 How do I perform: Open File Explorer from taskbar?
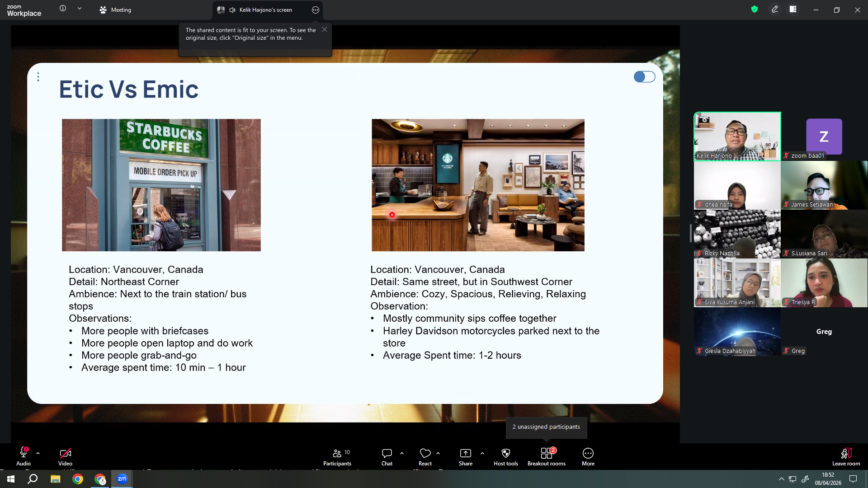tap(55, 479)
